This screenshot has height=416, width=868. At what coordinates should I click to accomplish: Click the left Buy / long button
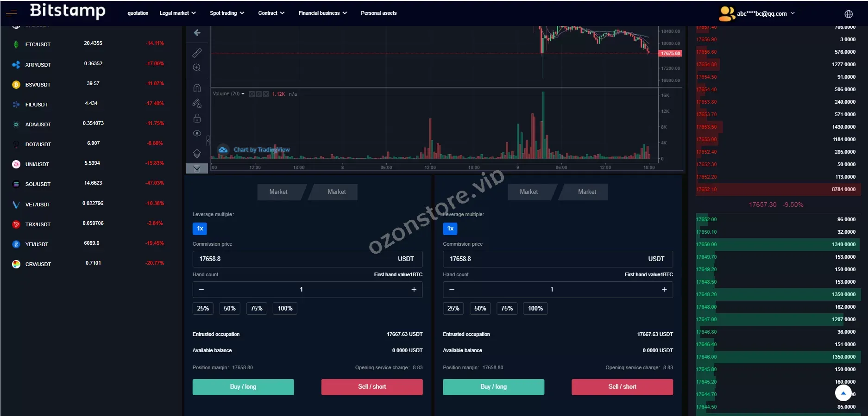[x=243, y=387]
